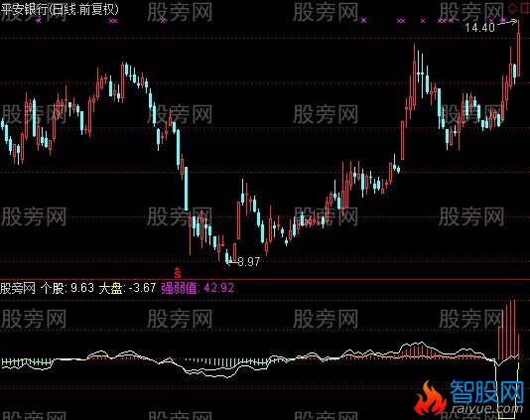This screenshot has height=420, width=530.
Task: Open the red S signal marker below the candles
Action: tap(178, 272)
